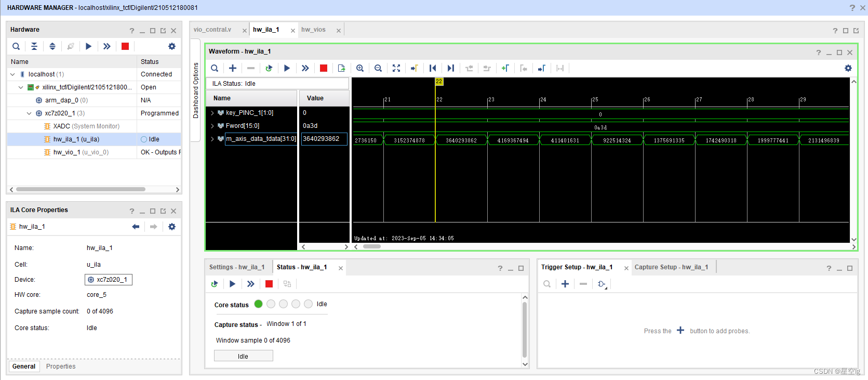Click the Idle status button
Image resolution: width=868 pixels, height=380 pixels.
pyautogui.click(x=243, y=356)
